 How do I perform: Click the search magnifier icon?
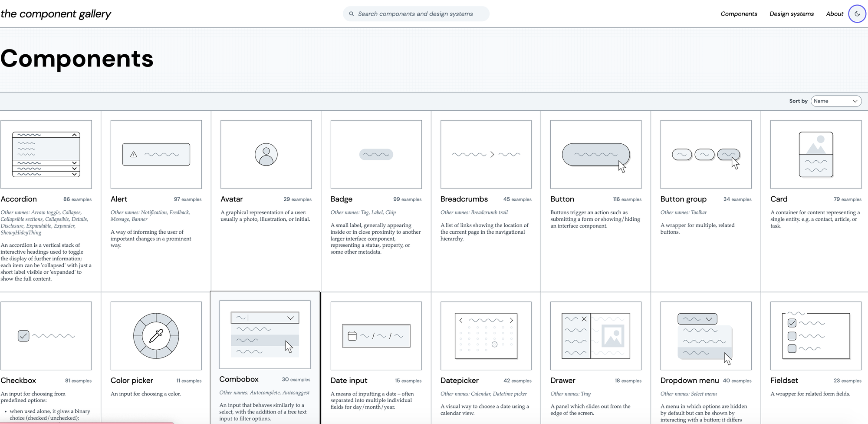click(352, 14)
